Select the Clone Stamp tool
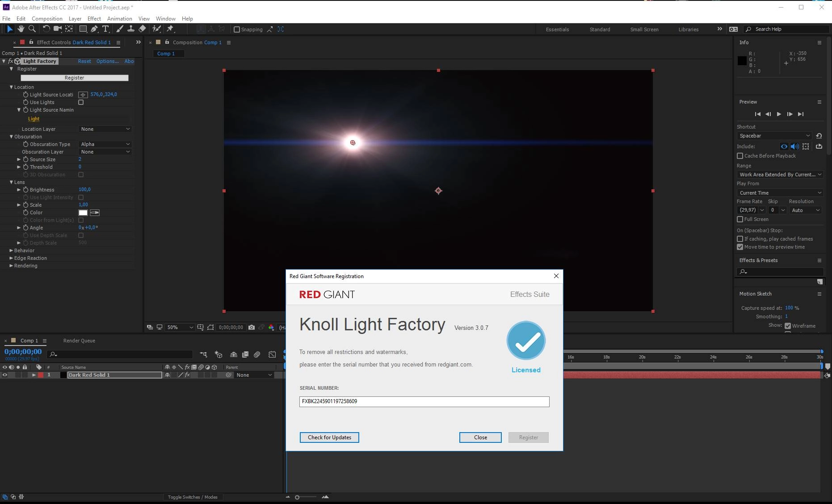Viewport: 832px width, 504px height. click(x=130, y=29)
